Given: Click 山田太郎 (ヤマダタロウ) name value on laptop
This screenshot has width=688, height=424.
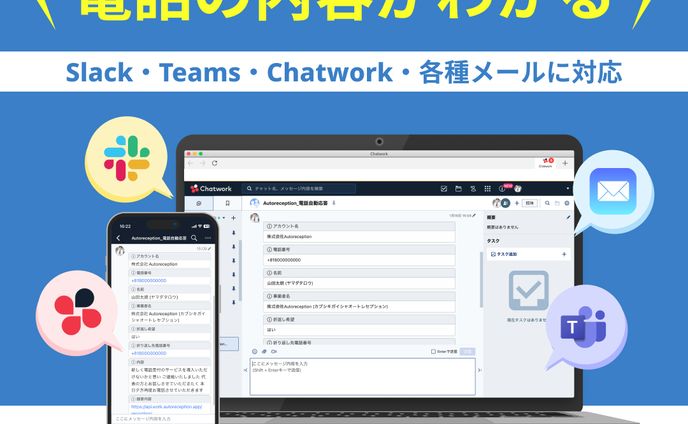Looking at the screenshot, I should pyautogui.click(x=290, y=283).
